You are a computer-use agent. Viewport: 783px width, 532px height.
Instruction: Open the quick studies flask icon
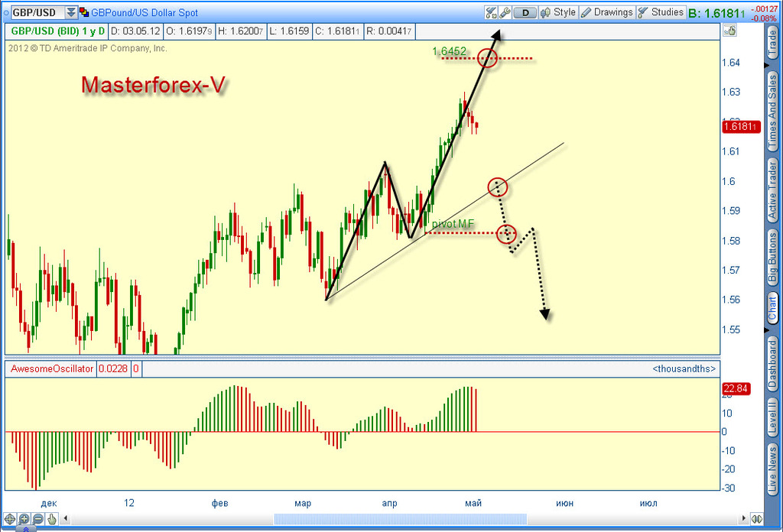[x=492, y=12]
